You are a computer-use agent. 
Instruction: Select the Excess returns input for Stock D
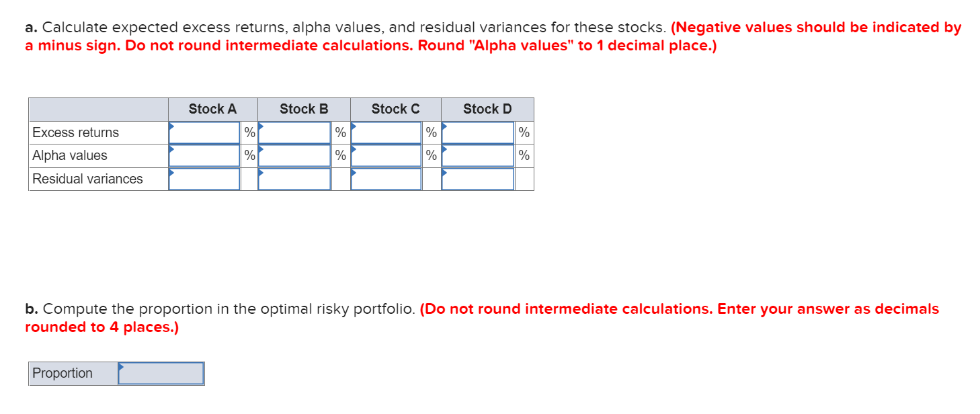(x=477, y=132)
